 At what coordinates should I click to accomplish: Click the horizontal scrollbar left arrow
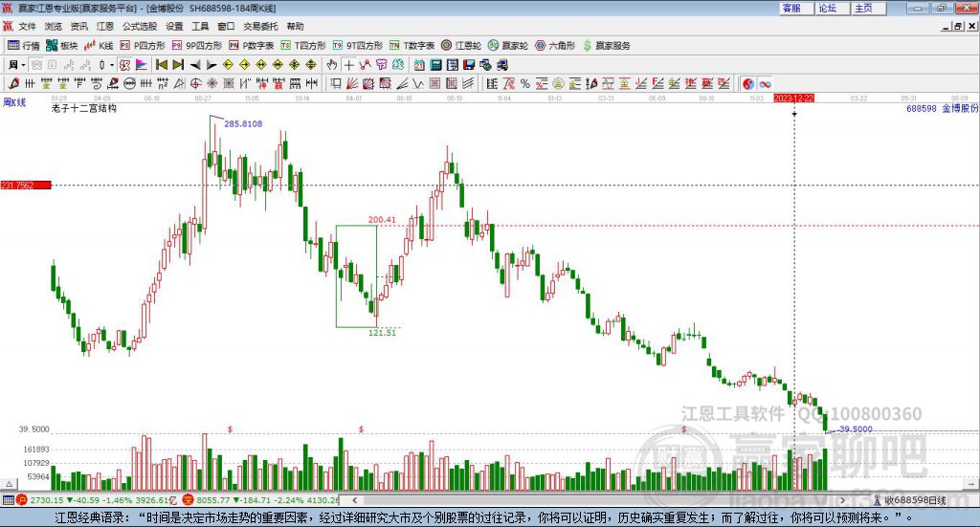pyautogui.click(x=355, y=500)
